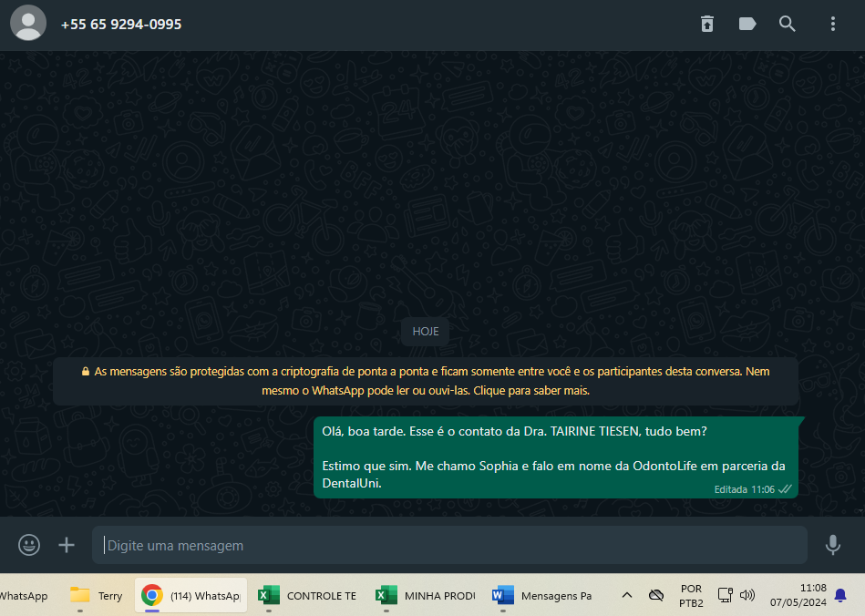This screenshot has height=616, width=865.
Task: Click the Editada 11:06 timestamp
Action: point(744,489)
